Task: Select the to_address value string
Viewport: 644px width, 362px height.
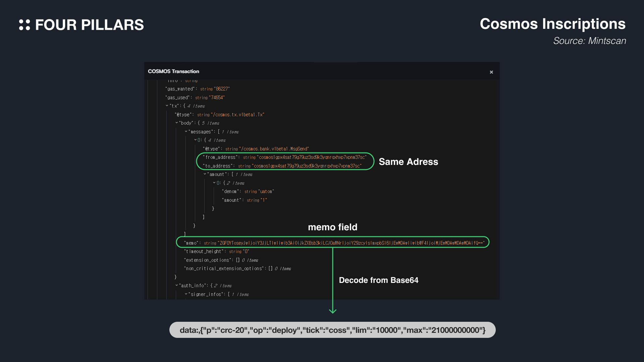Action: tap(307, 166)
